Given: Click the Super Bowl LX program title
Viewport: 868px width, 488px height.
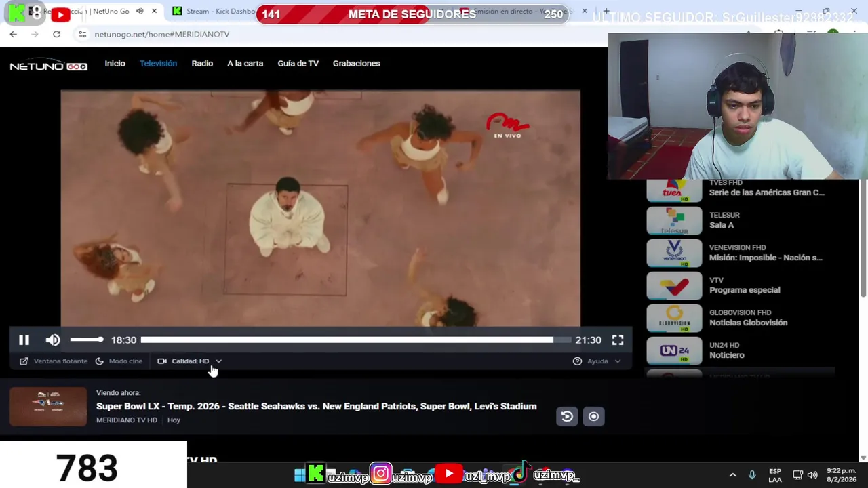Looking at the screenshot, I should [x=316, y=406].
